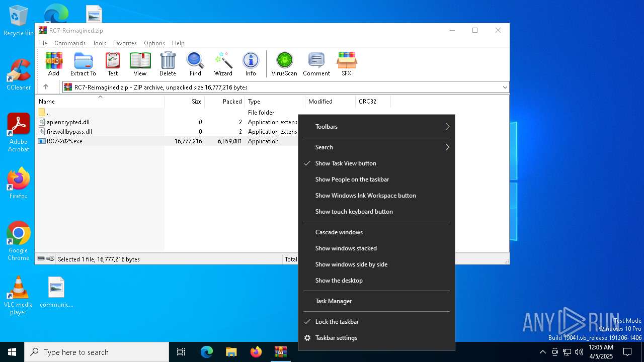Enable Show Windows Ink Workspace button

(x=376, y=196)
